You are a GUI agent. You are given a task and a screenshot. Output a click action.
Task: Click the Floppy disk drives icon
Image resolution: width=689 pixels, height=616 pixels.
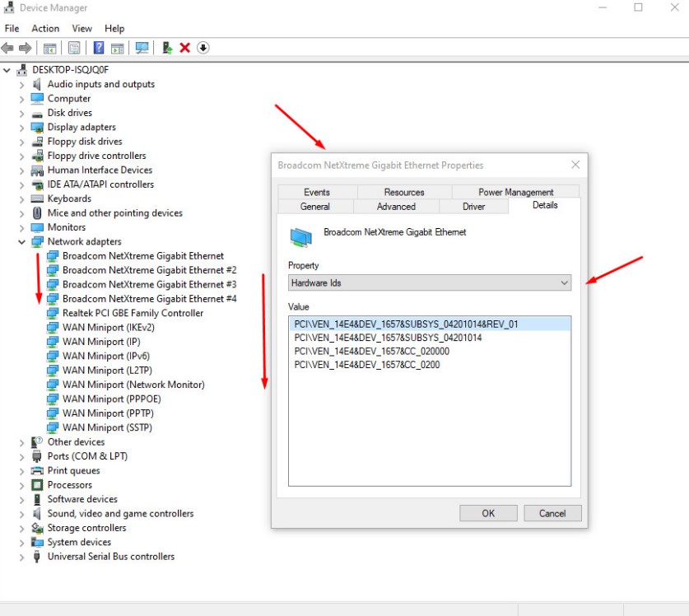37,141
